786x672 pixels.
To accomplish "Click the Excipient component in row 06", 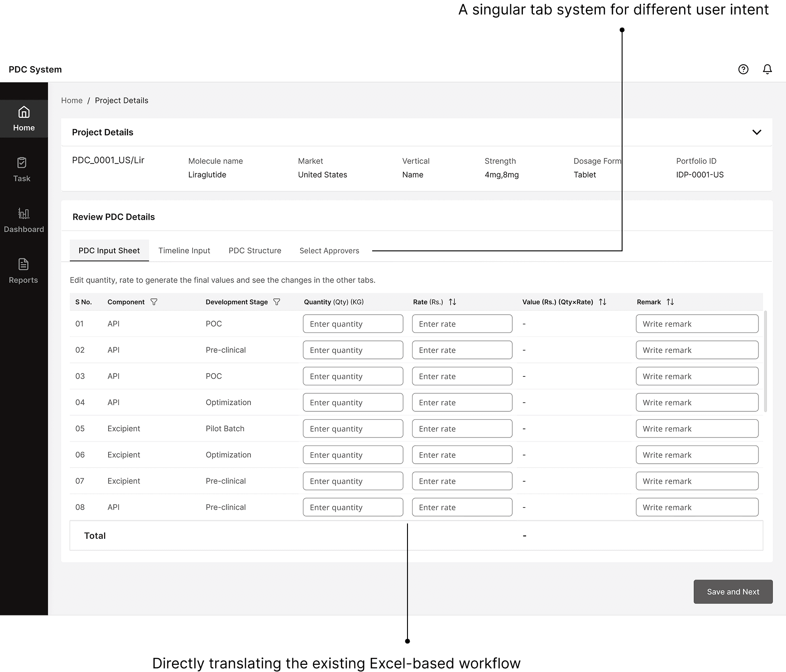I will (124, 455).
